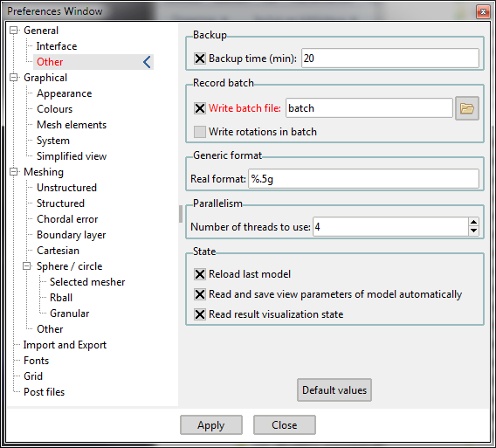Click the panel splitter handle
This screenshot has height=448, width=496.
(181, 214)
